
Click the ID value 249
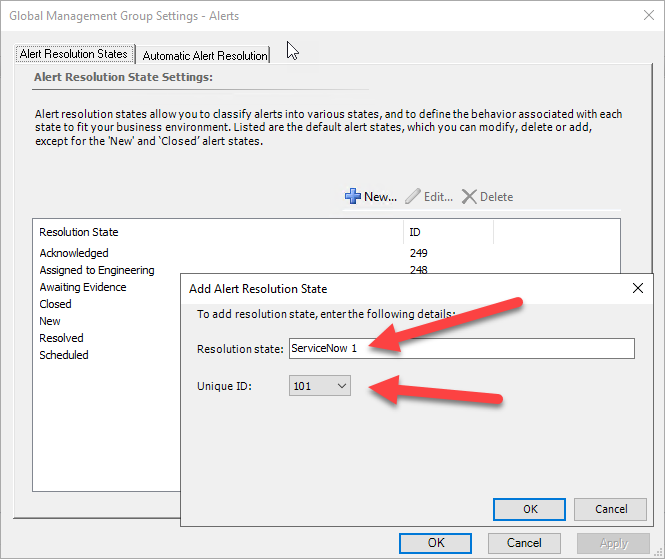tap(419, 253)
